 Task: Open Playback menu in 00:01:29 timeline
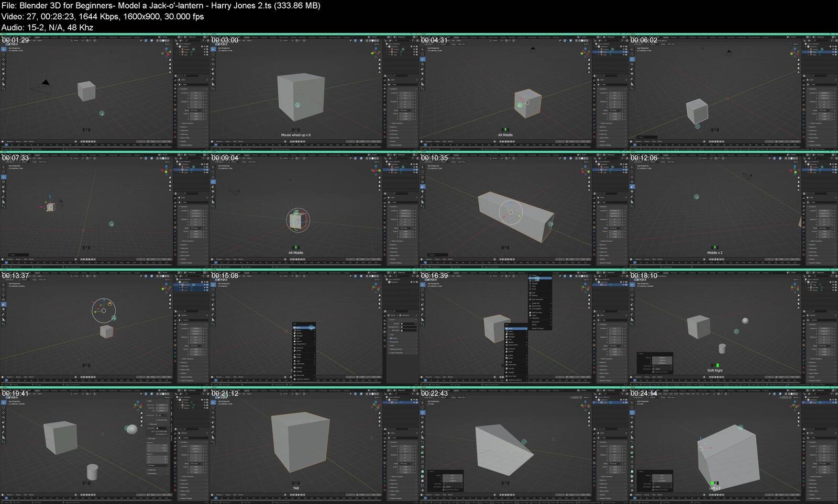[10, 141]
